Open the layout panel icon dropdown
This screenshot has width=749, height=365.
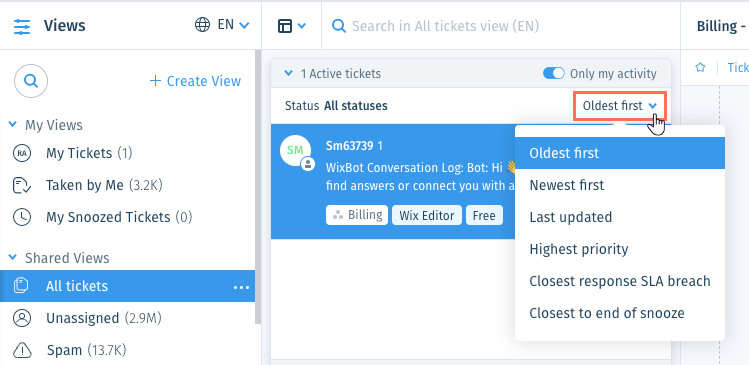click(x=291, y=26)
